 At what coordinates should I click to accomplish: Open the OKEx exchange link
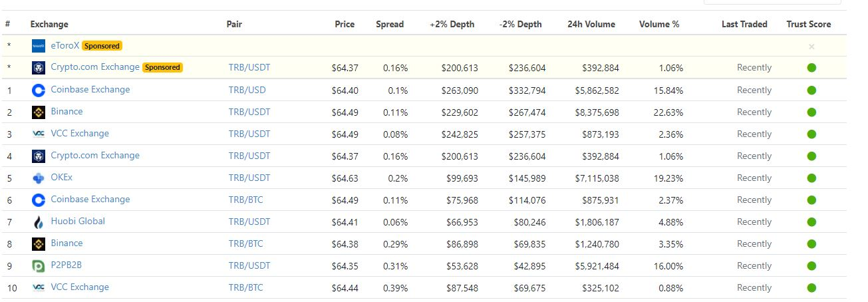[x=62, y=178]
